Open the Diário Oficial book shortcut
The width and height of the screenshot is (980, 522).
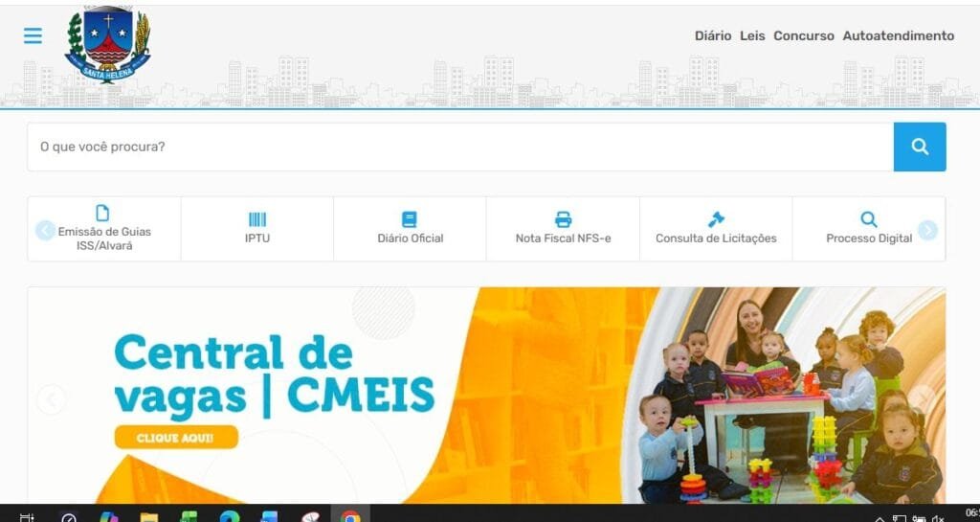[410, 228]
